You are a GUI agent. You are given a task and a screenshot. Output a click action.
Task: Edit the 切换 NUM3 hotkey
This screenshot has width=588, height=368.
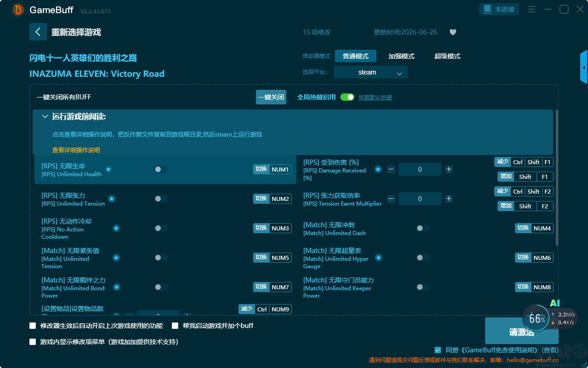click(x=272, y=228)
